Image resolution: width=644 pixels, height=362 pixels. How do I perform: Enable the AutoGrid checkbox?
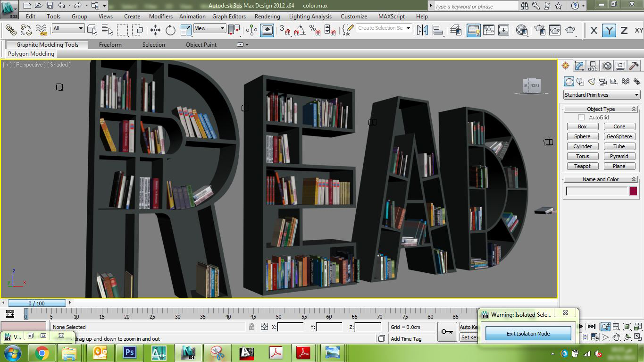[581, 118]
